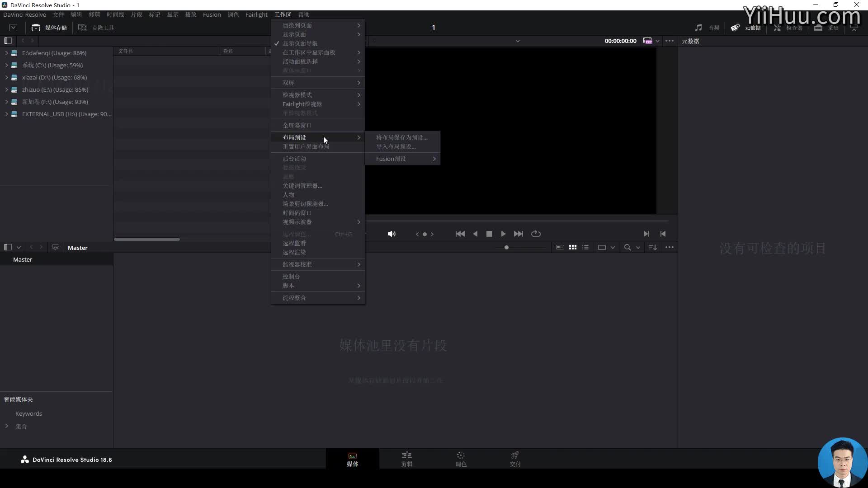Click the viewer scrubber bar

pos(517,221)
